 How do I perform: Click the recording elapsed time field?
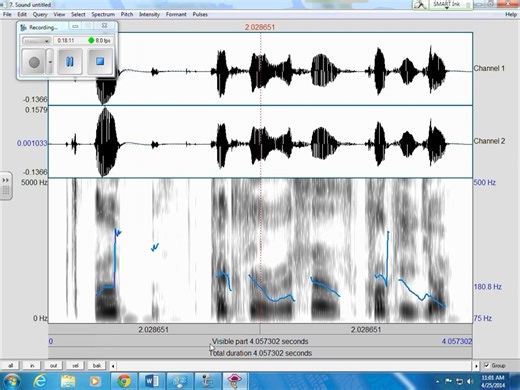tap(66, 41)
